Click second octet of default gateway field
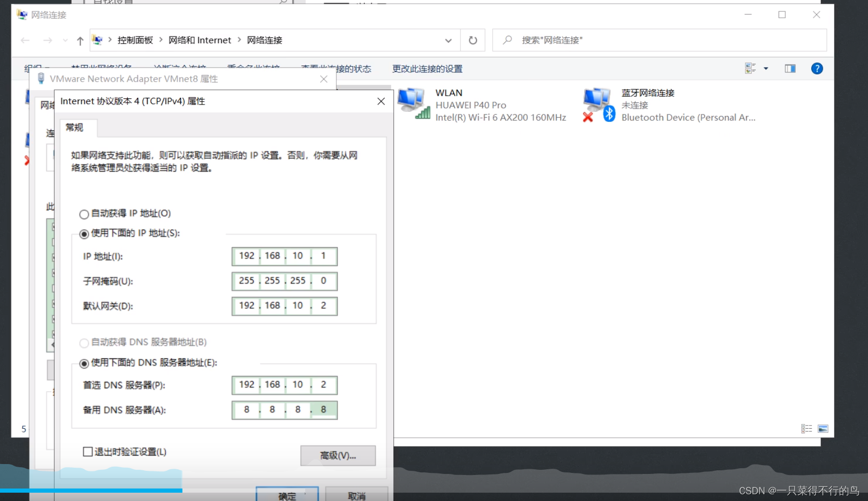This screenshot has height=501, width=868. [272, 306]
